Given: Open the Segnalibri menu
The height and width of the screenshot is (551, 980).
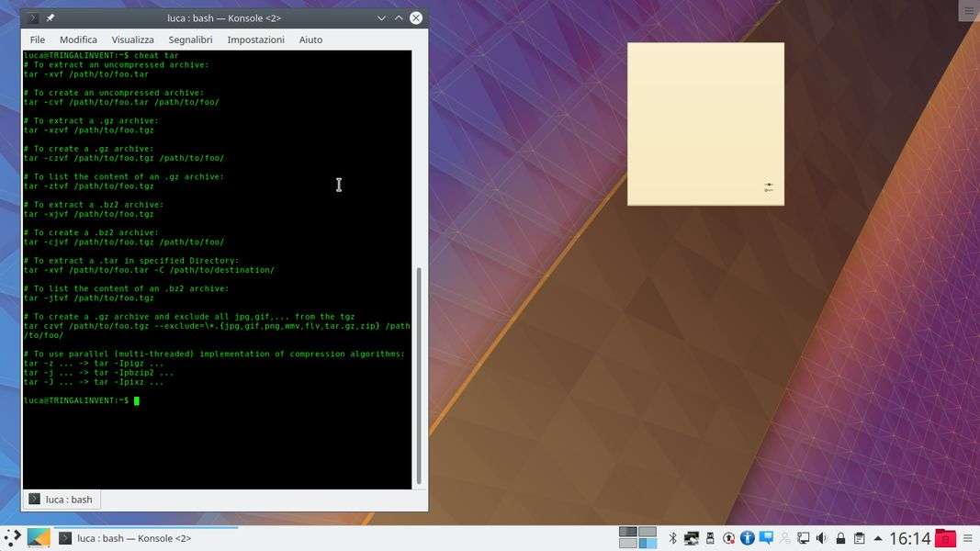Looking at the screenshot, I should click(190, 39).
